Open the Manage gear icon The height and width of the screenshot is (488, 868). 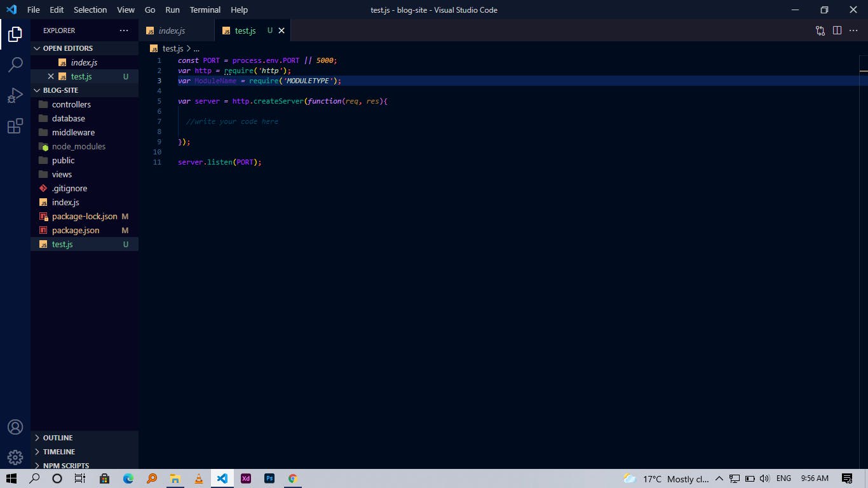(x=15, y=457)
